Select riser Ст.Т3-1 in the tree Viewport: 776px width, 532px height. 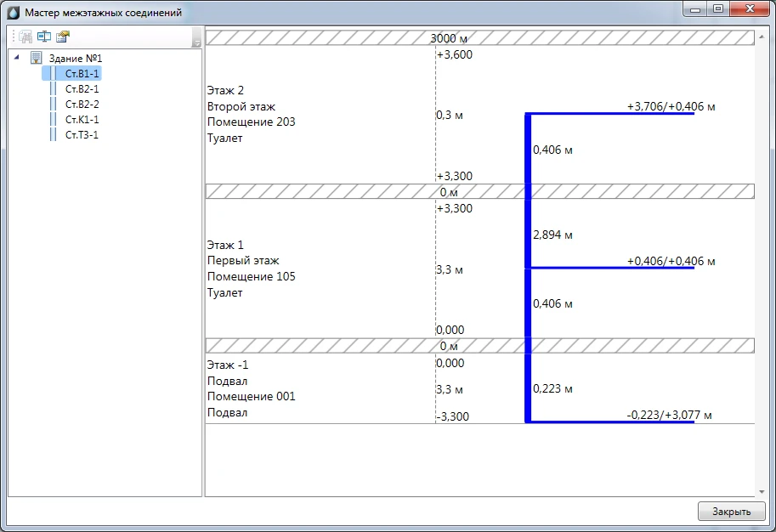(x=82, y=135)
